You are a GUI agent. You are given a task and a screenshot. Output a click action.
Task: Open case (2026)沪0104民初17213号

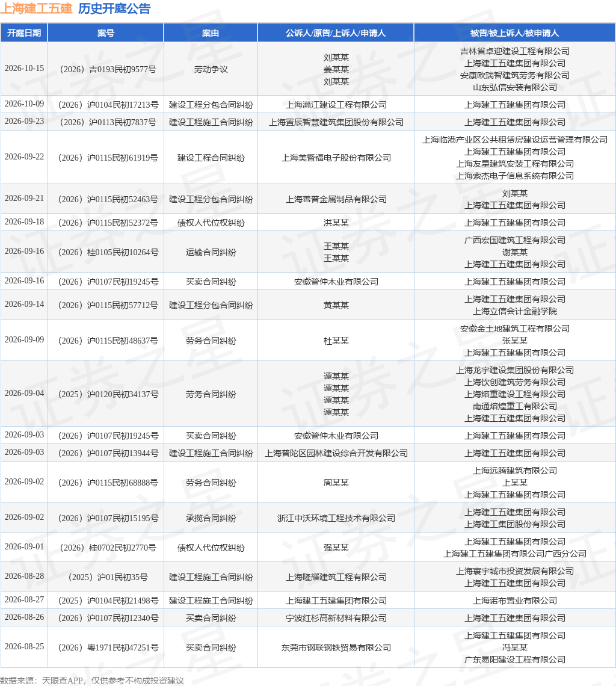pos(108,105)
